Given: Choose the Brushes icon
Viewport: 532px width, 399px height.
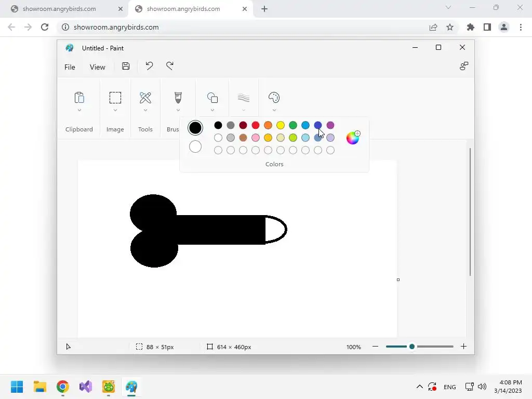Looking at the screenshot, I should click(178, 98).
